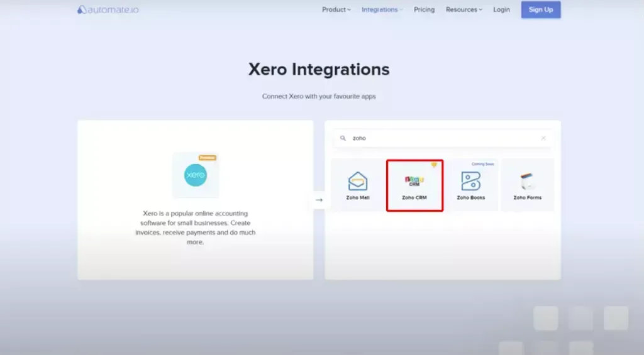Viewport: 644px width, 355px height.
Task: Click the Xero accounting software description
Action: coord(196,227)
